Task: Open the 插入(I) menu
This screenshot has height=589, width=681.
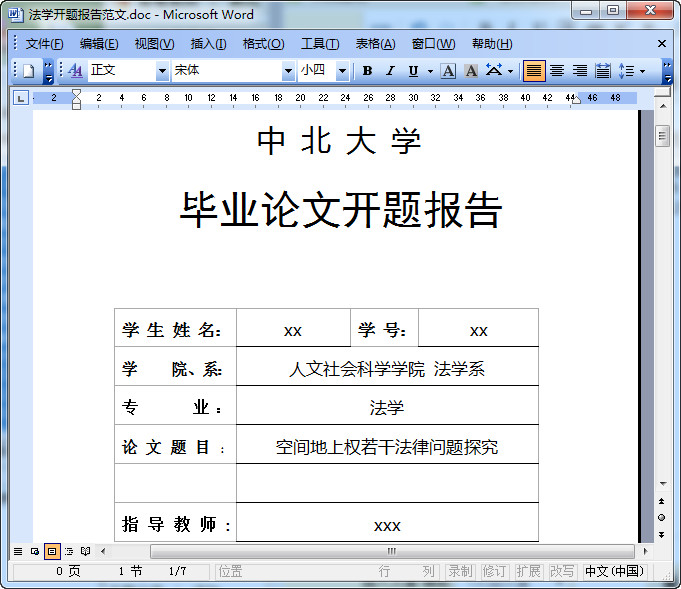Action: coord(208,44)
